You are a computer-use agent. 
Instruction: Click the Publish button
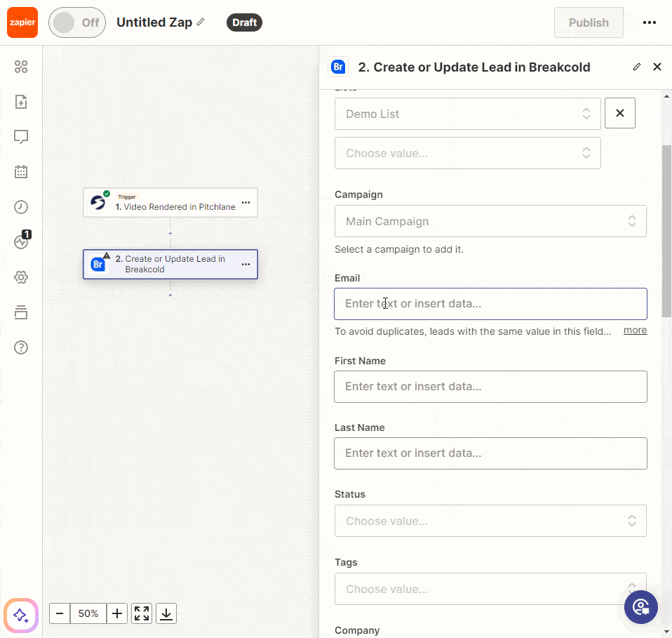tap(589, 22)
